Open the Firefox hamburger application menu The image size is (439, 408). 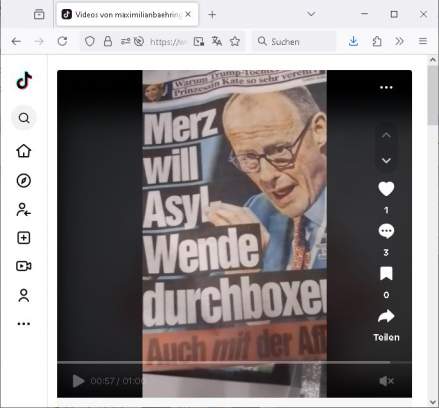tap(423, 41)
